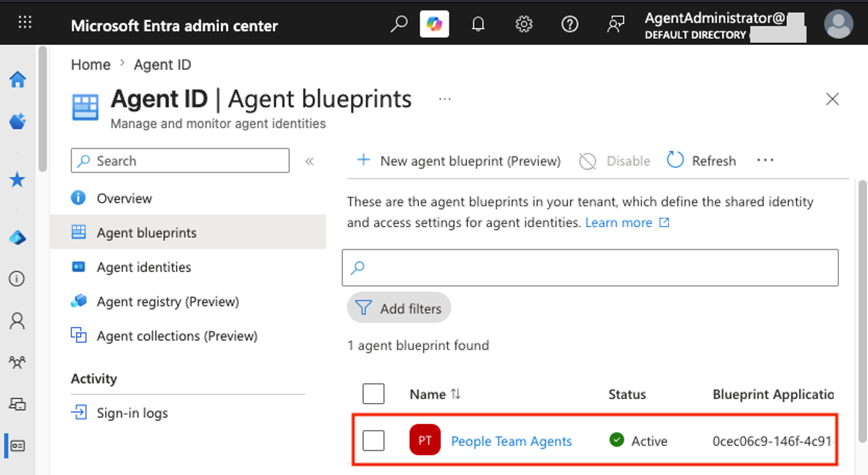Click New agent blueprint (Preview)
The image size is (868, 475).
[458, 161]
